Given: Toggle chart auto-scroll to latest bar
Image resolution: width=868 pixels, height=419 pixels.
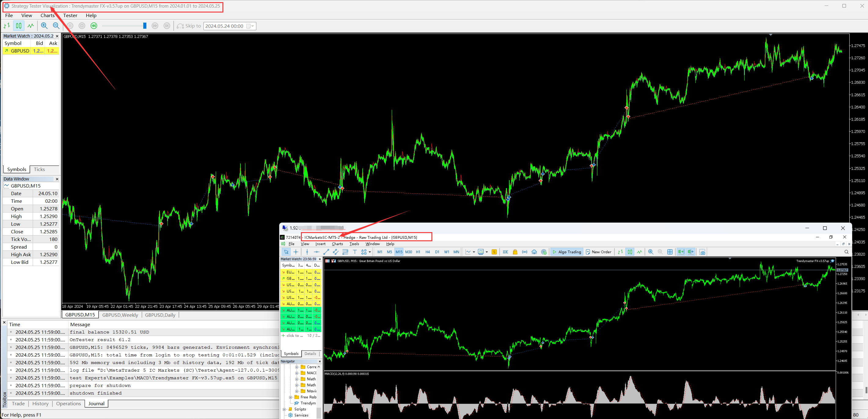Looking at the screenshot, I should [681, 252].
